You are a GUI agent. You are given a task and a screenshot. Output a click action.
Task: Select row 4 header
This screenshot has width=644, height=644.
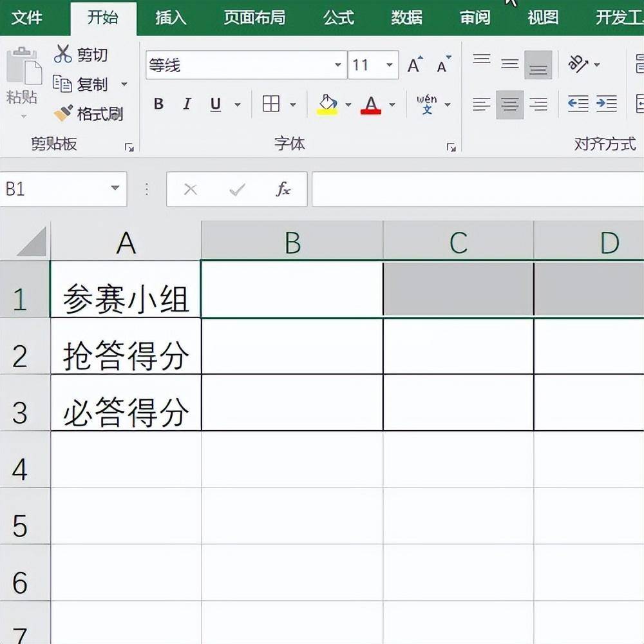(24, 460)
